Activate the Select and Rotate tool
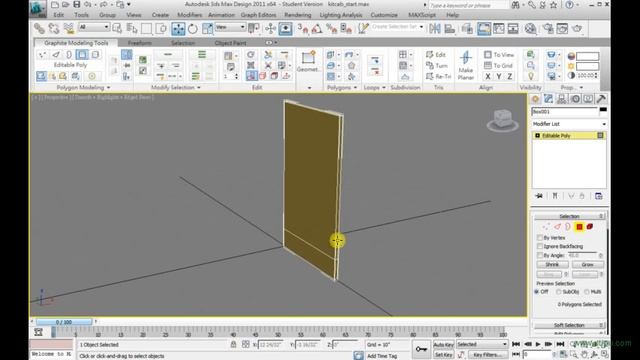 point(192,29)
